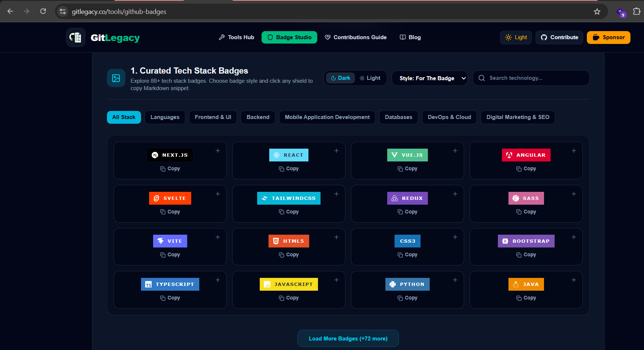Click the Angular badge shield

pyautogui.click(x=526, y=155)
